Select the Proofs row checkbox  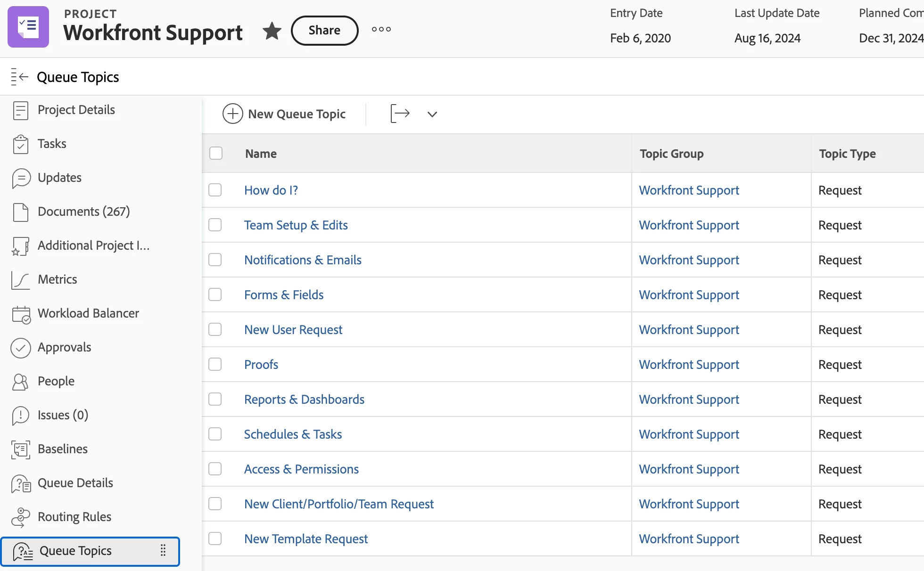[215, 364]
